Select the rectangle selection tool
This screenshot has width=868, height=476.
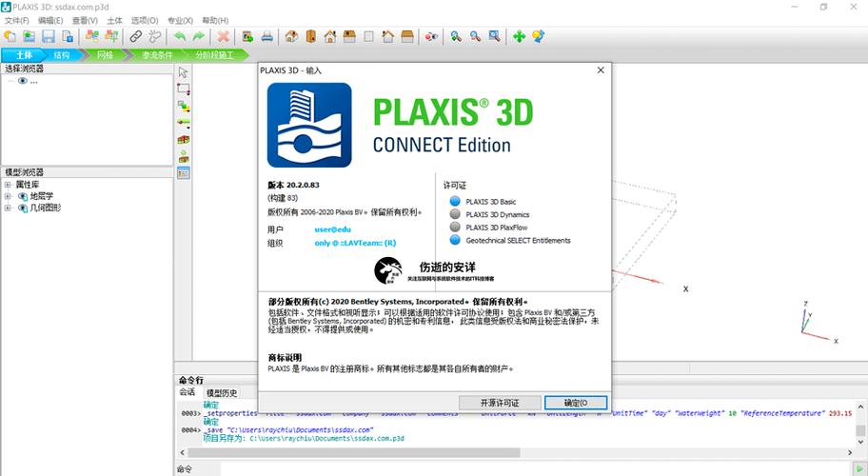coord(184,89)
